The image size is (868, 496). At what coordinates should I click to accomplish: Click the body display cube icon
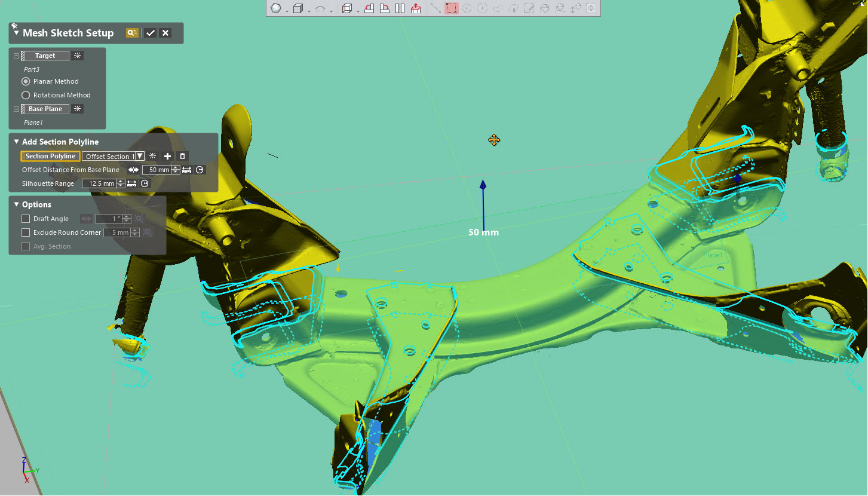click(x=298, y=8)
